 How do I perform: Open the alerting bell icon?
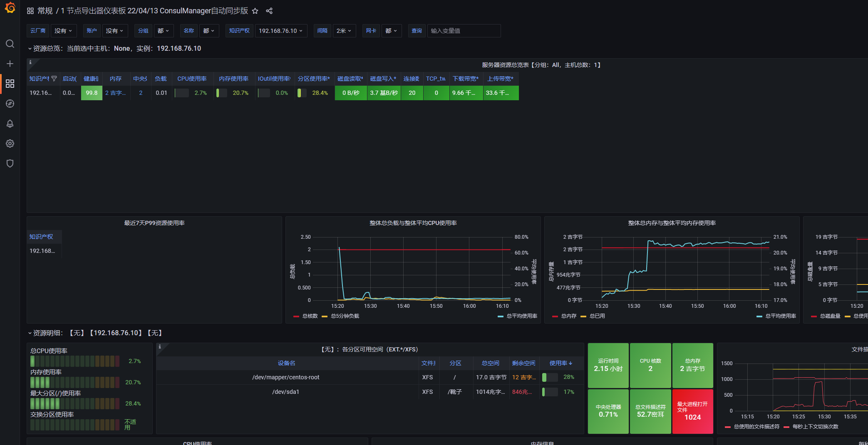(10, 124)
